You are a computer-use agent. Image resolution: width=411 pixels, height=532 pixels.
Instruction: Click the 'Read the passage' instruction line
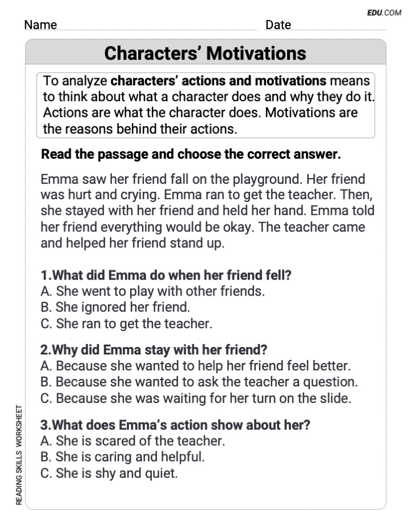click(x=191, y=154)
